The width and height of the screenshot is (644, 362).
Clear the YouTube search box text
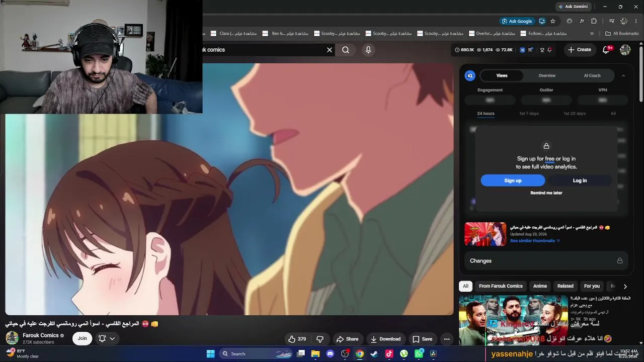330,50
